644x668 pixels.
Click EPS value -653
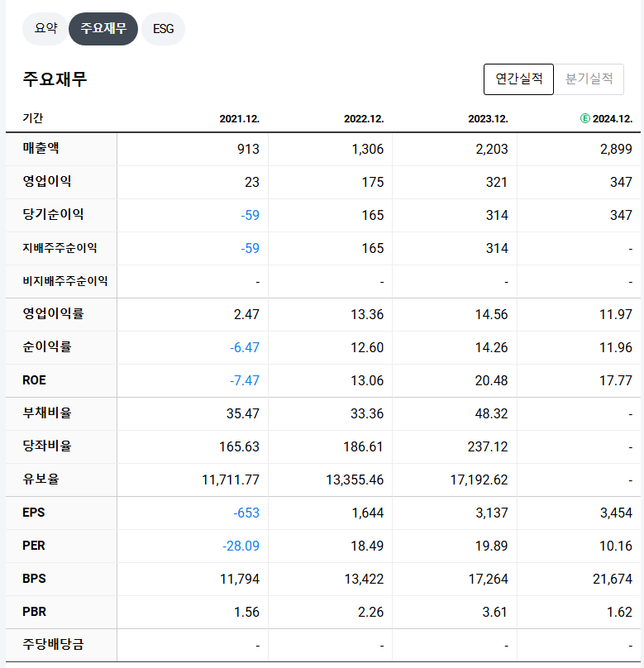click(246, 513)
